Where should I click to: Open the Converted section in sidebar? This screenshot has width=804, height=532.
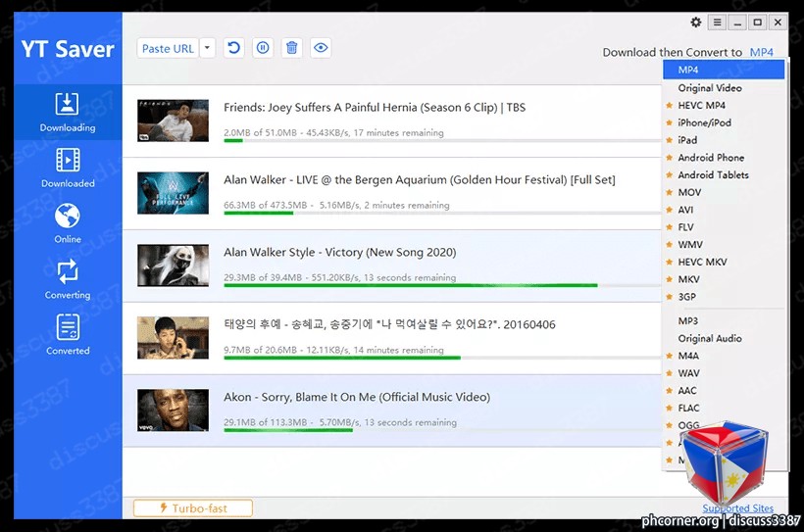coord(68,335)
